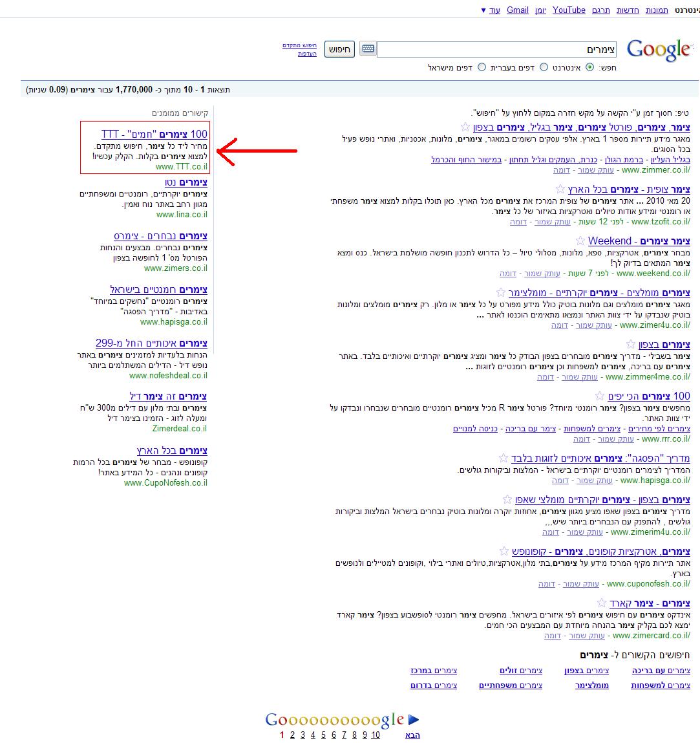Open related search 'צימרים בדרום'
Image resolution: width=700 pixels, height=743 pixels.
(434, 685)
